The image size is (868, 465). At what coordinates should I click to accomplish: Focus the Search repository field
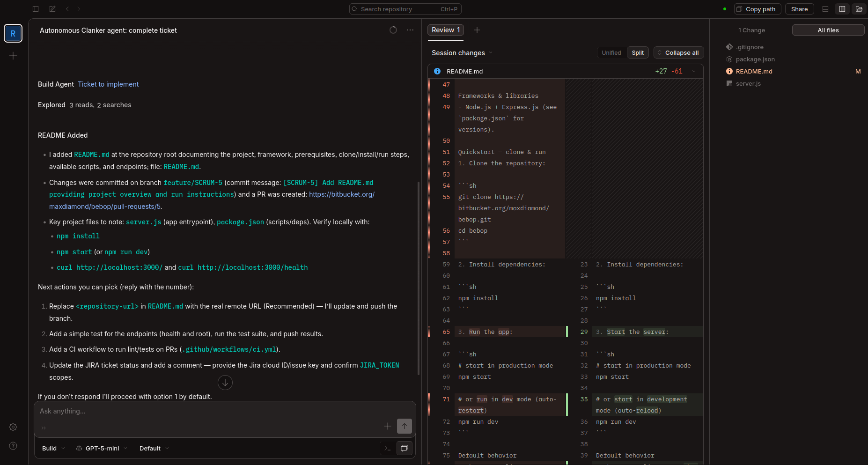(x=405, y=8)
